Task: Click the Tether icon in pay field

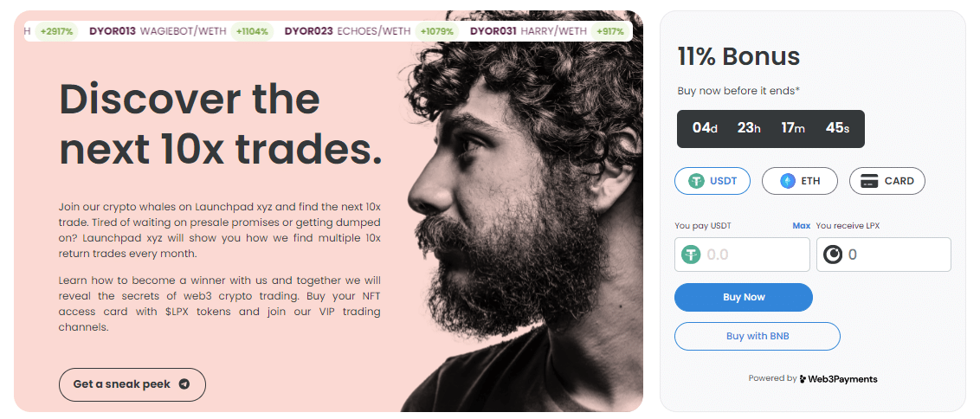Action: coord(691,255)
